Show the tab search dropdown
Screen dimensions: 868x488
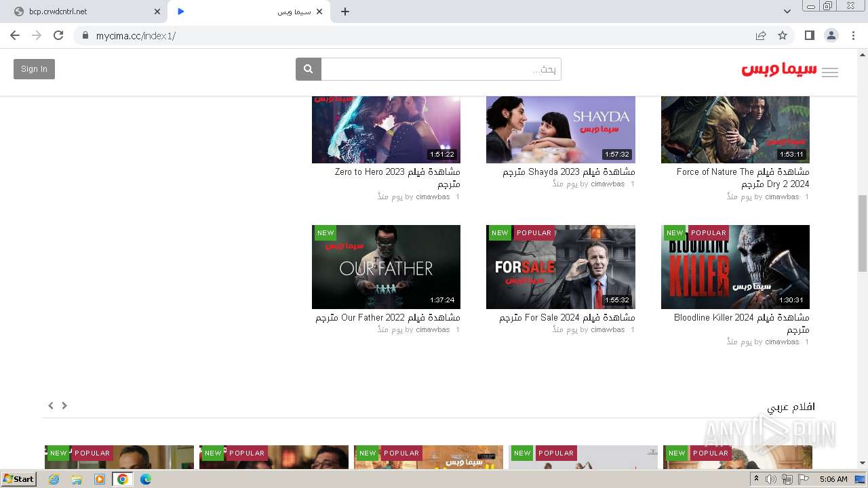[x=787, y=12]
